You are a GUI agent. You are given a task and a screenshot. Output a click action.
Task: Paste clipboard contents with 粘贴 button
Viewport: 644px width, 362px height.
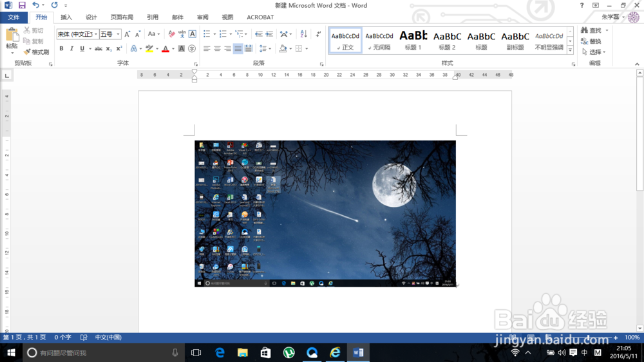tap(12, 41)
